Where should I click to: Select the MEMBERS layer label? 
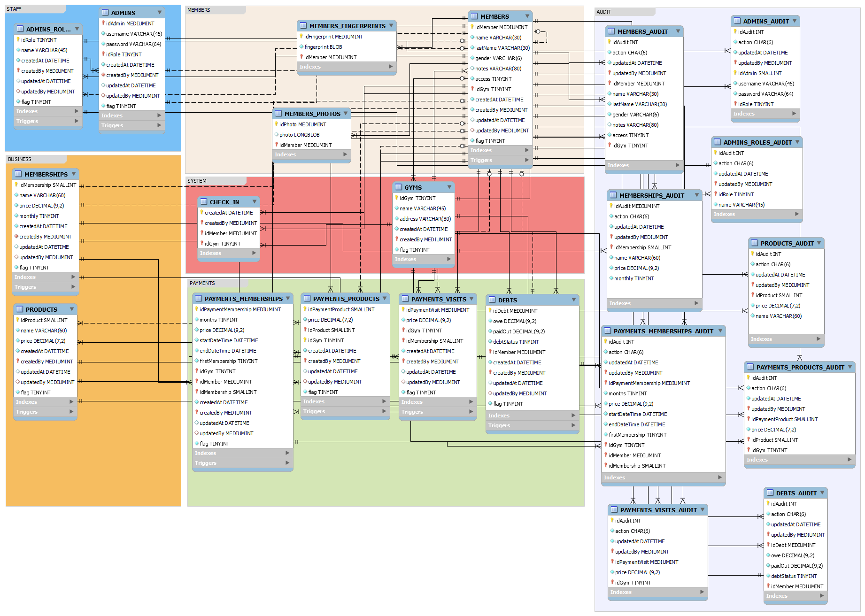tap(199, 10)
